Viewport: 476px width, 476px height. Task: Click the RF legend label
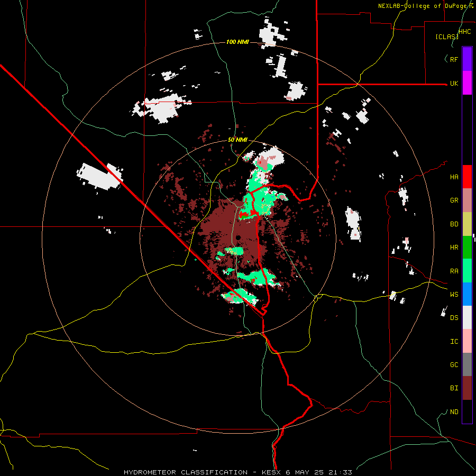pos(454,59)
